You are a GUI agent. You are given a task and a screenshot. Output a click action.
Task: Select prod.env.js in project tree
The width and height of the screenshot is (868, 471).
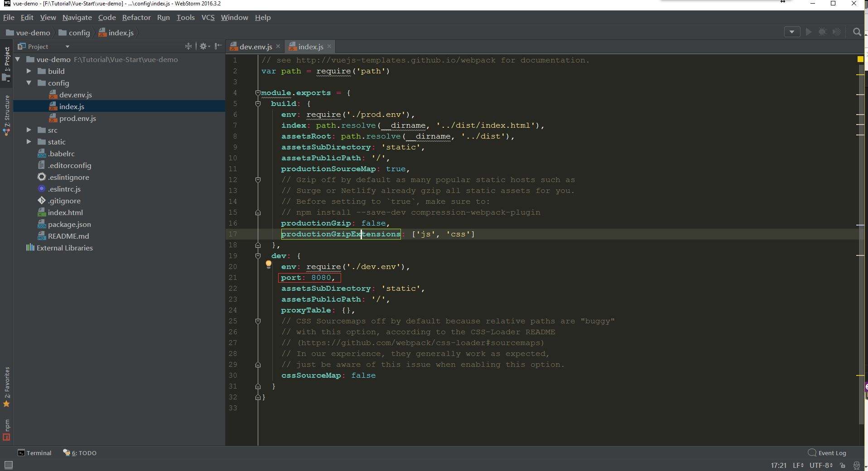[77, 118]
